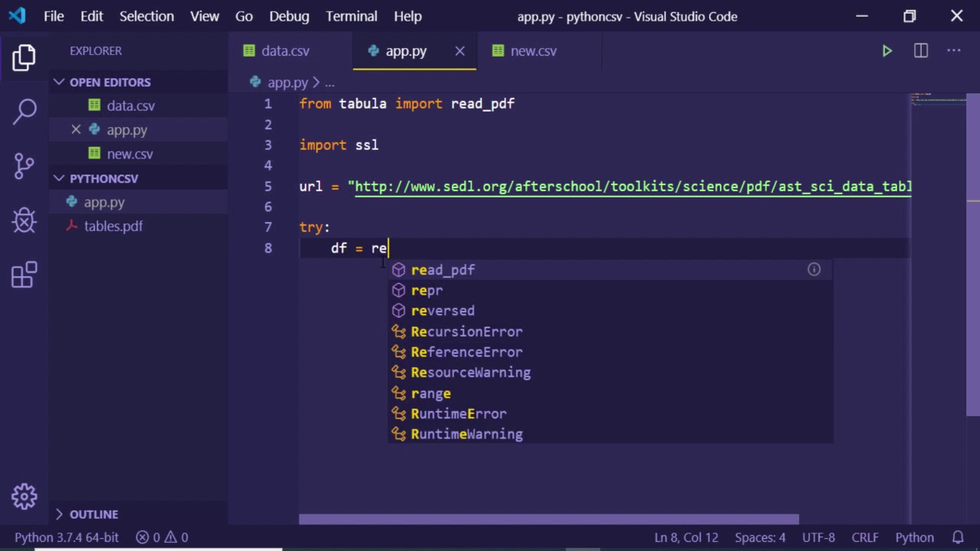Click Python 3.7.4 64-bit interpreter selector
Image resolution: width=980 pixels, height=551 pixels.
point(67,537)
